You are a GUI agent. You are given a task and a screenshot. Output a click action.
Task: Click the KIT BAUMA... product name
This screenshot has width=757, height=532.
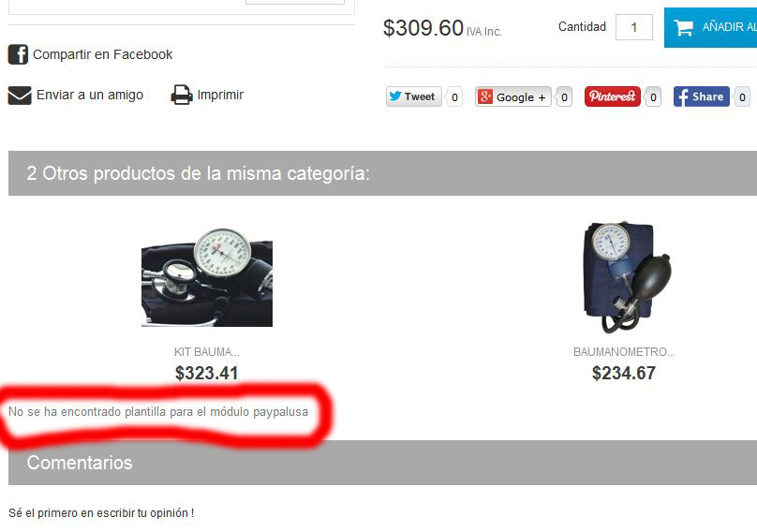pos(207,352)
